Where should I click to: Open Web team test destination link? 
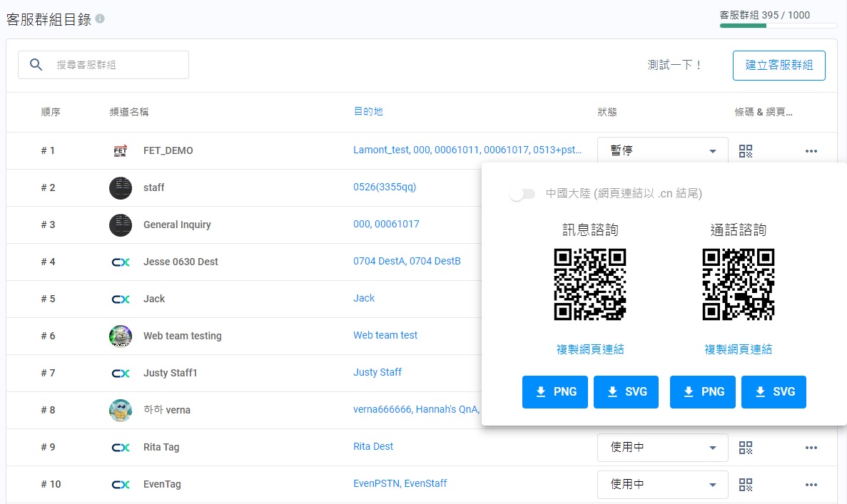tap(385, 335)
